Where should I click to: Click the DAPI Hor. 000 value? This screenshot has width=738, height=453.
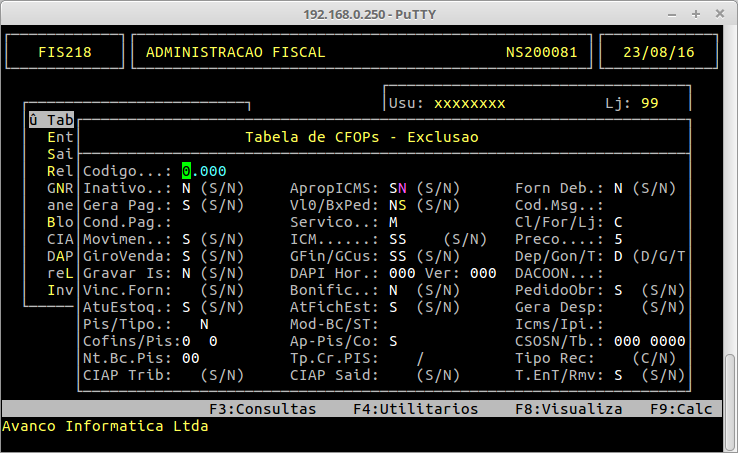click(401, 273)
